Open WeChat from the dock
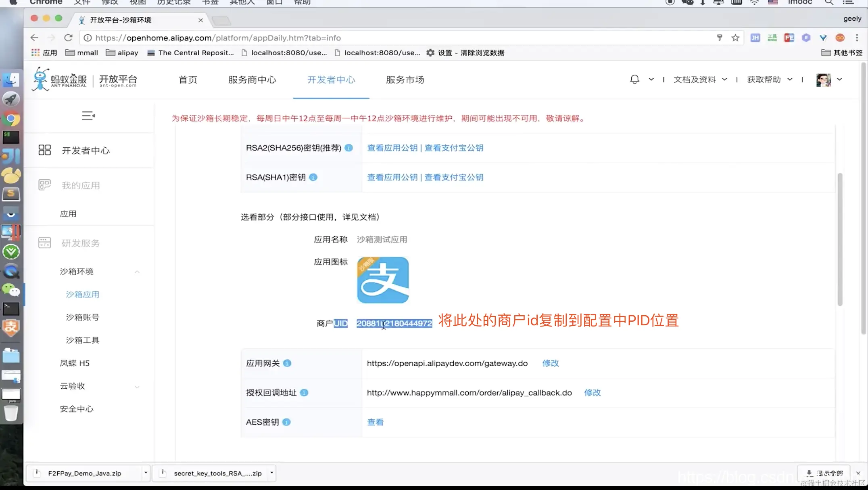Viewport: 868px width, 490px height. pyautogui.click(x=11, y=290)
